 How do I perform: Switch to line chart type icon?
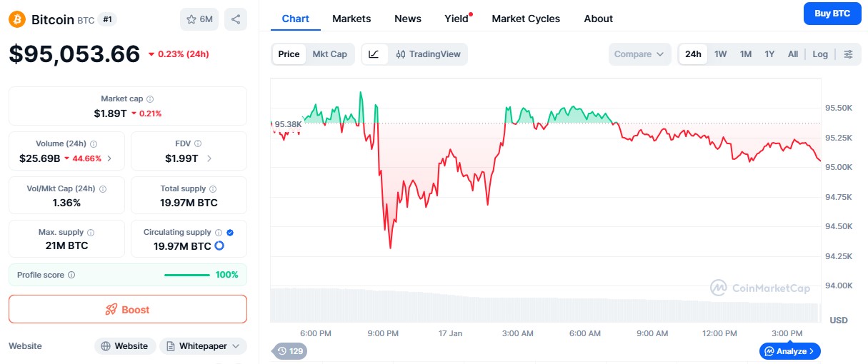tap(374, 54)
